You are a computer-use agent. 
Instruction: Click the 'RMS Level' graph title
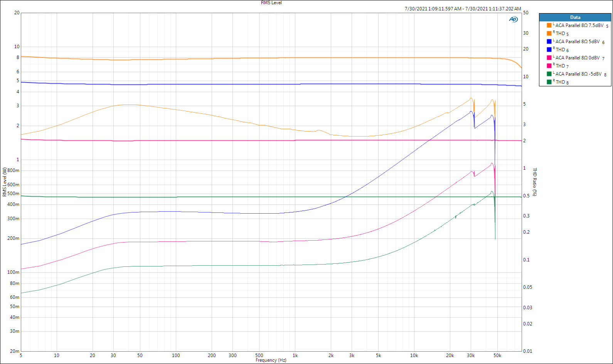coord(271,3)
